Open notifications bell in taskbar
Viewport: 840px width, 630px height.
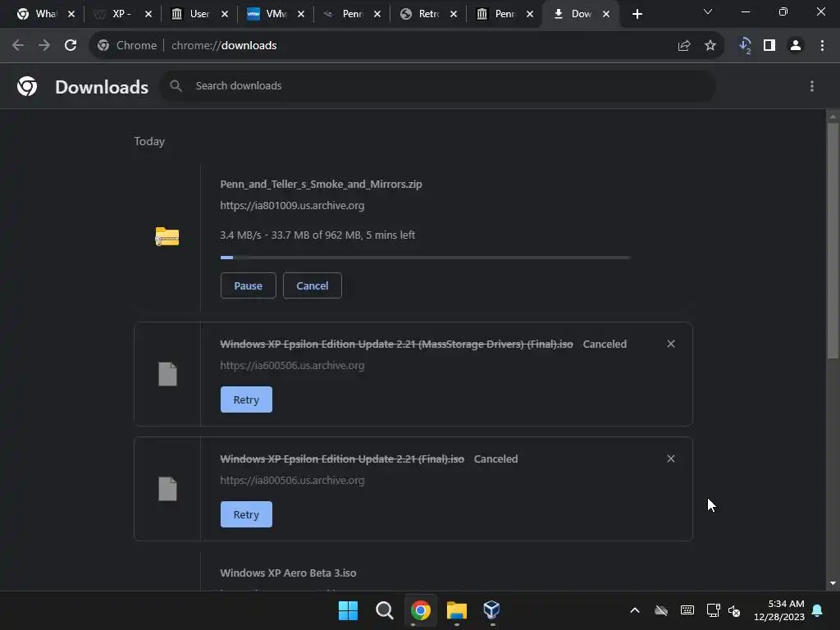point(818,610)
